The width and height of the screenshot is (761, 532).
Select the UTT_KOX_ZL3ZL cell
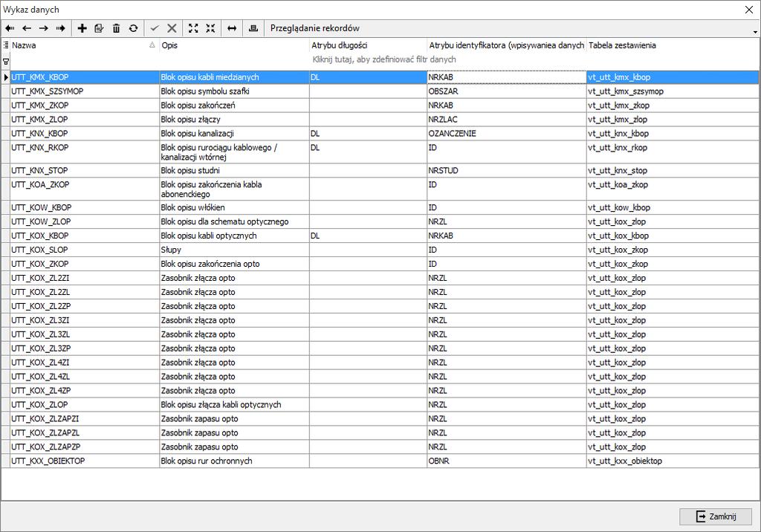[85, 334]
